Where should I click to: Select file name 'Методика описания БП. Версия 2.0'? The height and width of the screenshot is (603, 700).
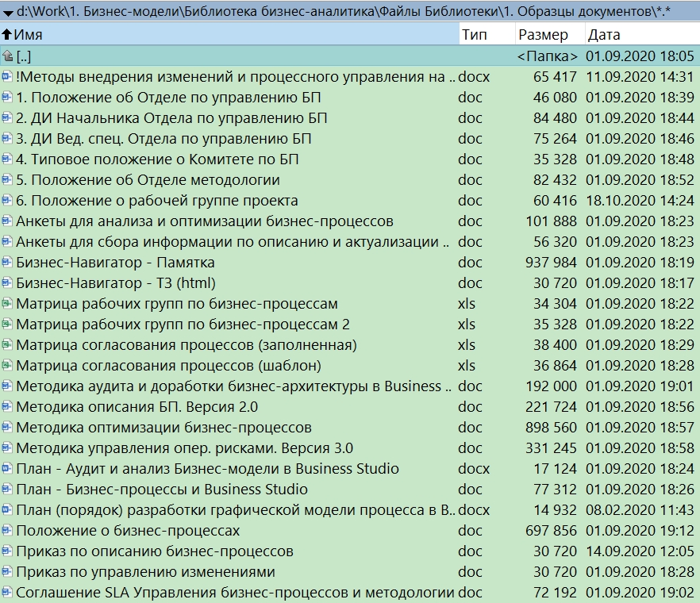point(137,406)
